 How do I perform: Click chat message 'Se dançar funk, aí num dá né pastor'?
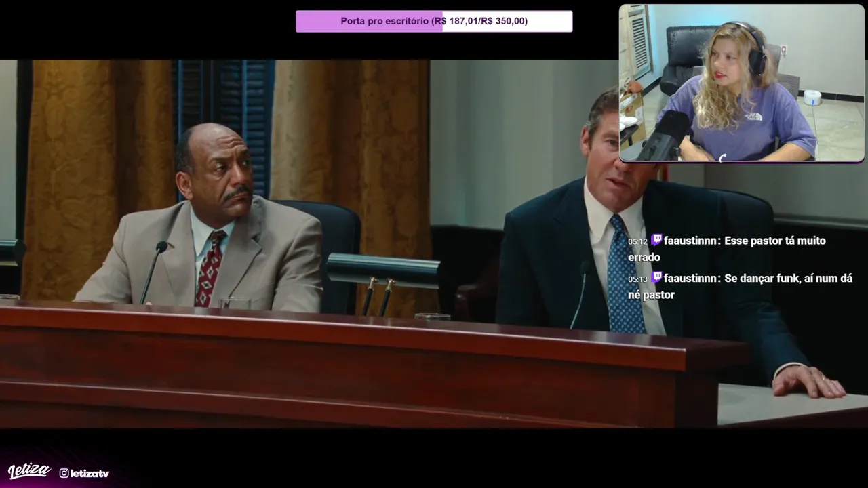740,286
